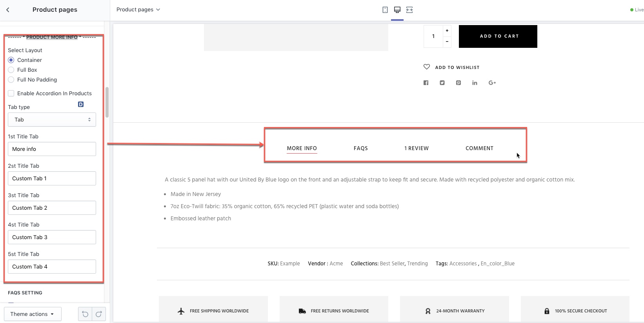Click the blue D icon next to Tab type
This screenshot has height=323, width=644.
81,104
